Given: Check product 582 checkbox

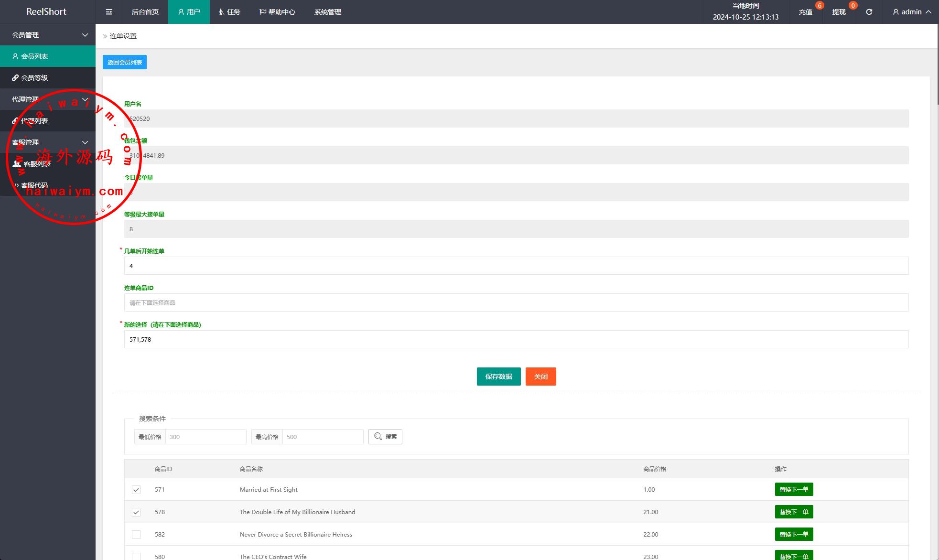Looking at the screenshot, I should (136, 535).
